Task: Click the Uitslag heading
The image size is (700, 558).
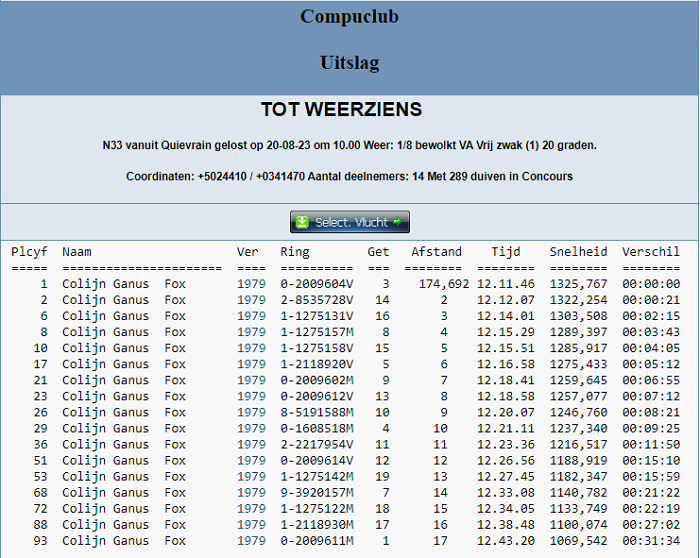Action: [350, 63]
